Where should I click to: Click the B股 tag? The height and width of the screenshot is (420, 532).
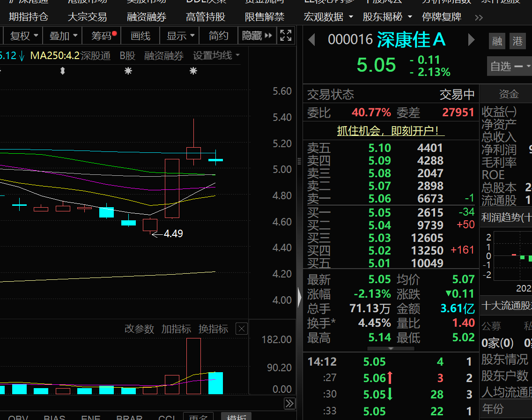pyautogui.click(x=127, y=55)
